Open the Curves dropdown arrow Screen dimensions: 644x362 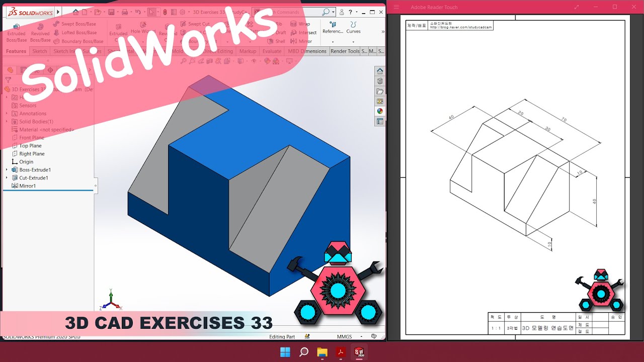click(353, 41)
